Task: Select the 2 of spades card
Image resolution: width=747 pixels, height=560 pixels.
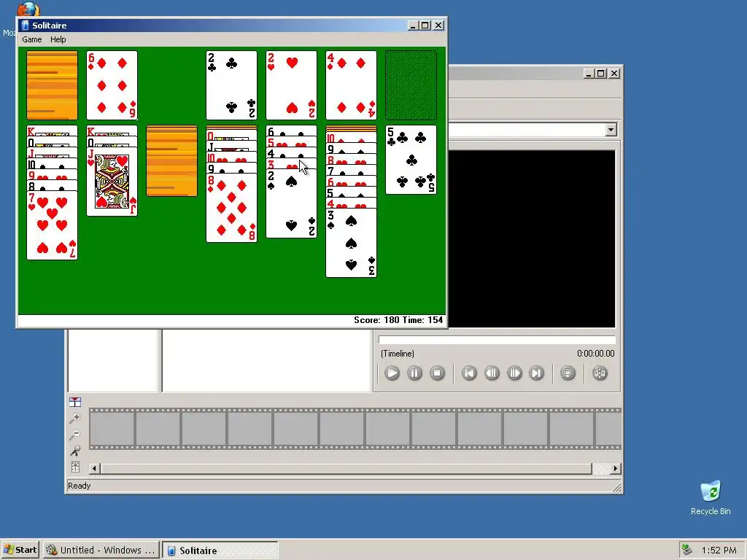Action: pos(291,203)
